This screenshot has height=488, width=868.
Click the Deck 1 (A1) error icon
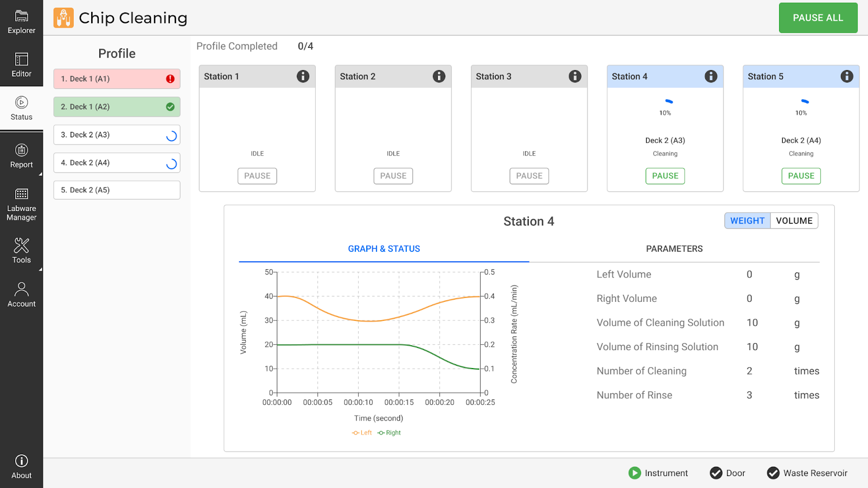pyautogui.click(x=170, y=79)
